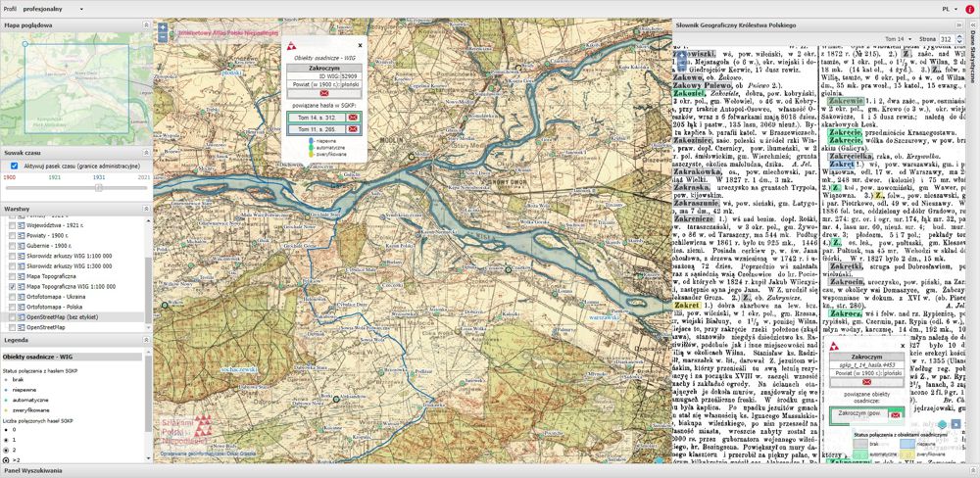The height and width of the screenshot is (478, 980).
Task: Click the overview map thumbnail
Action: click(x=76, y=87)
